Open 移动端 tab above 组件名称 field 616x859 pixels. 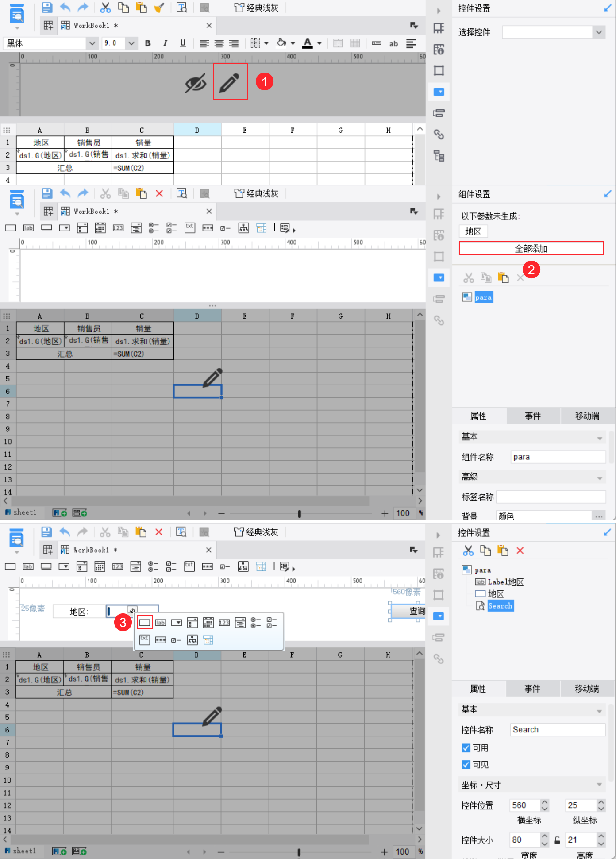point(587,416)
